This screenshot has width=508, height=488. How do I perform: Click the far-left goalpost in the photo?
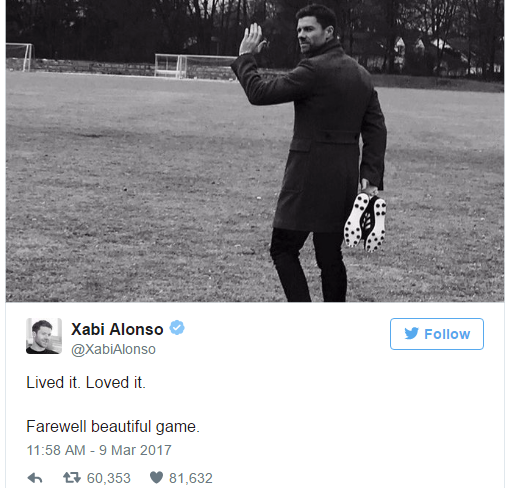(20, 57)
